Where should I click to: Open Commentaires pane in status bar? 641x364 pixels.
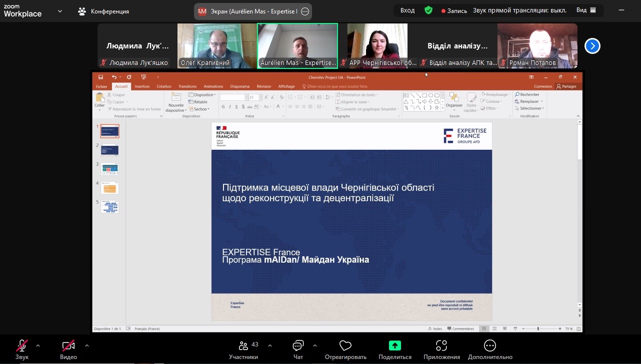(461, 329)
